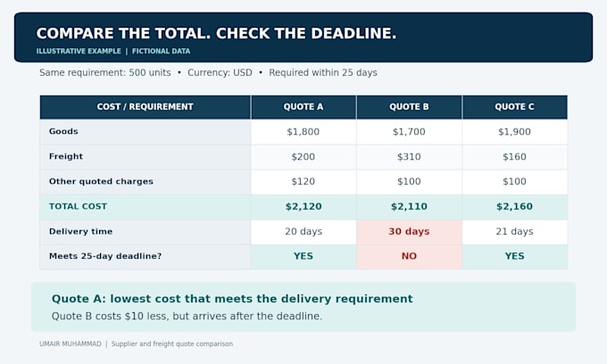Screen dimensions: 607x364
Task: Click the Quote B total cost $2,110
Action: click(409, 207)
